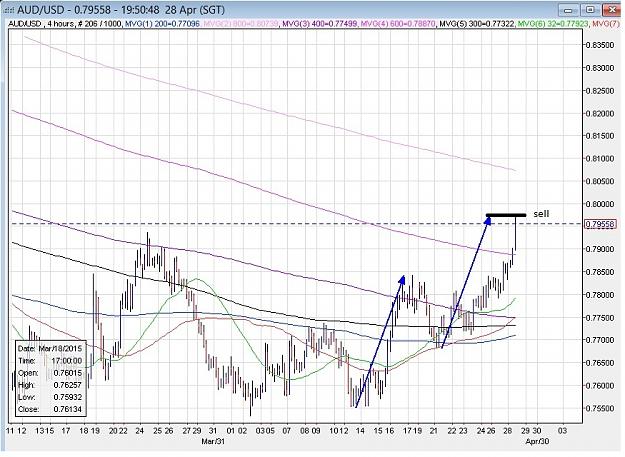Select the faded MVG(2) 800 indicator label
Image resolution: width=625 pixels, height=457 pixels.
241,24
